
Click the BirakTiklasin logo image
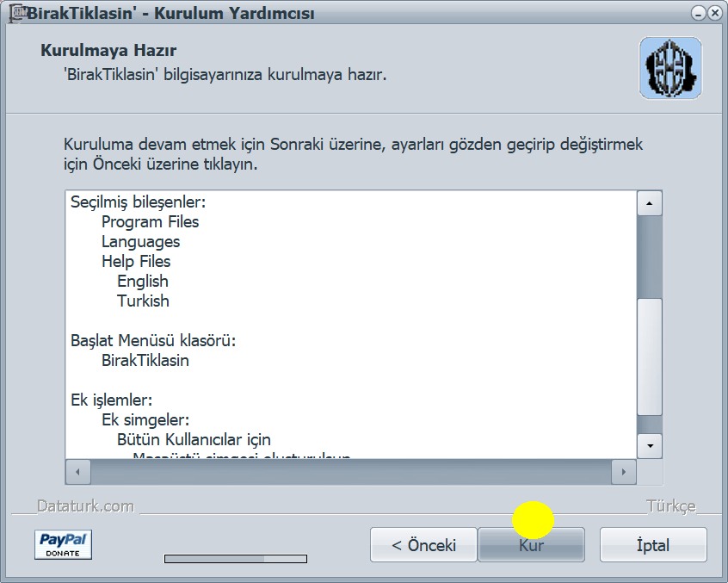[x=670, y=68]
